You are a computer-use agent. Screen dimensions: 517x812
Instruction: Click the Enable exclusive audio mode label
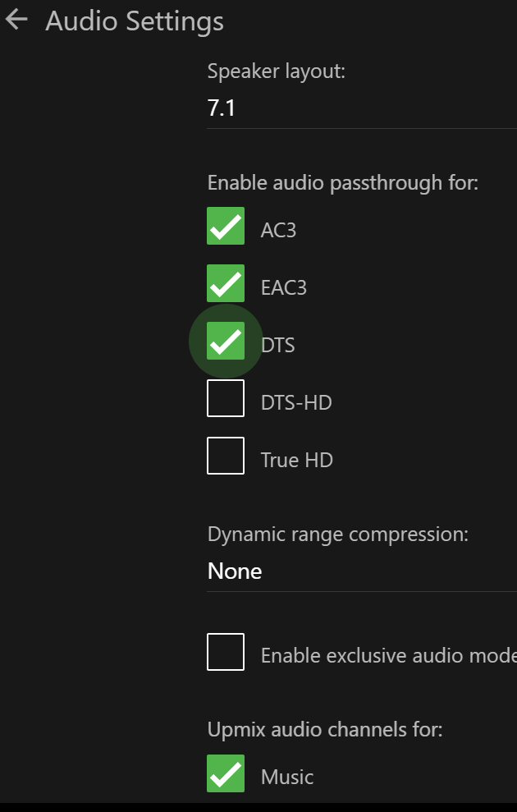(x=387, y=656)
